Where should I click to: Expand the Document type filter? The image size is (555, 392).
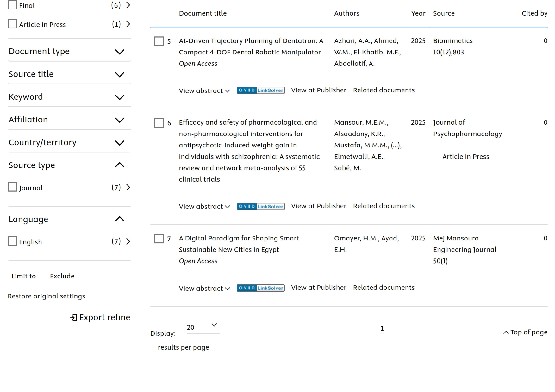point(119,52)
